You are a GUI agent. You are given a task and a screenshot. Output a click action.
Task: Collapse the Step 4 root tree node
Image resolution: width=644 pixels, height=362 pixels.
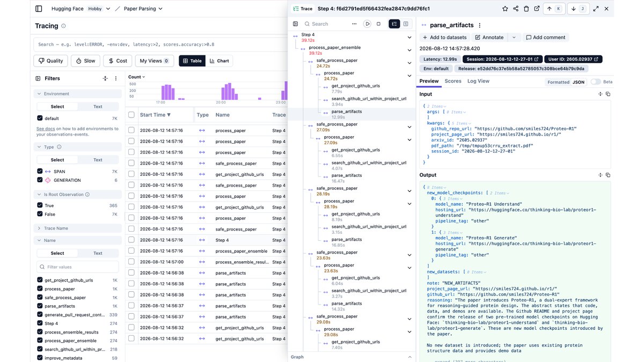point(409,38)
